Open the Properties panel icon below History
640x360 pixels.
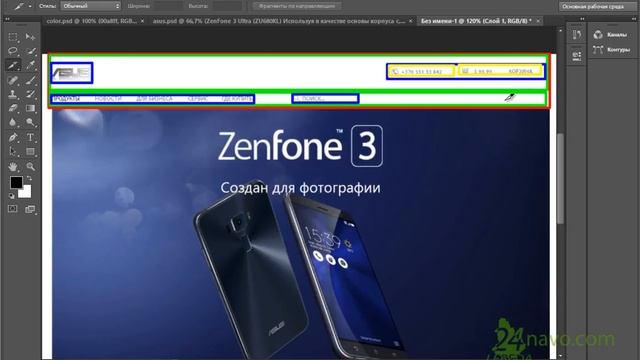pyautogui.click(x=577, y=56)
